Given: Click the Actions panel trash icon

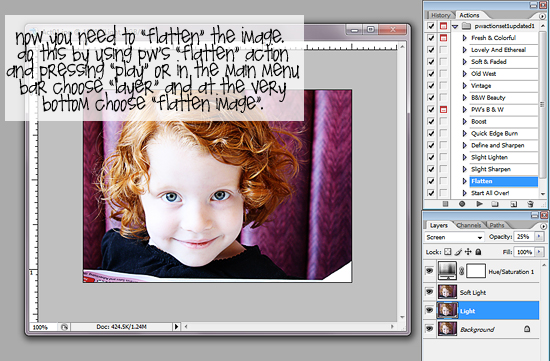Looking at the screenshot, I should (530, 204).
